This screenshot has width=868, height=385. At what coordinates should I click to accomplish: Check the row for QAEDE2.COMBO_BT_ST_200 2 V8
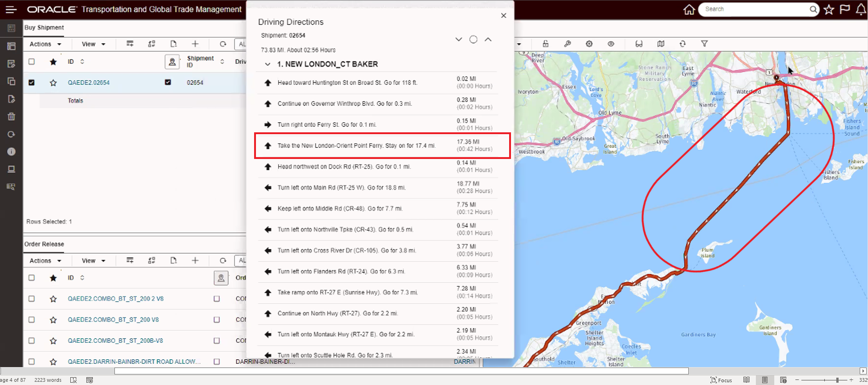pyautogui.click(x=31, y=299)
